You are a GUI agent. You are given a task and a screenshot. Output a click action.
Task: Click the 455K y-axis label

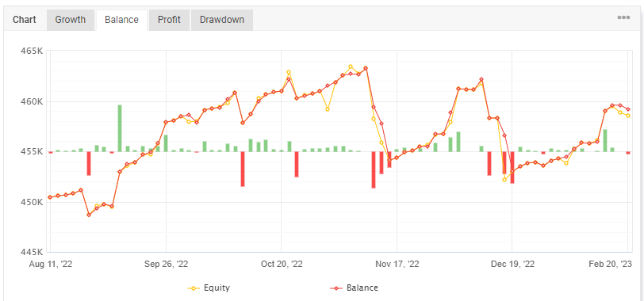32,152
